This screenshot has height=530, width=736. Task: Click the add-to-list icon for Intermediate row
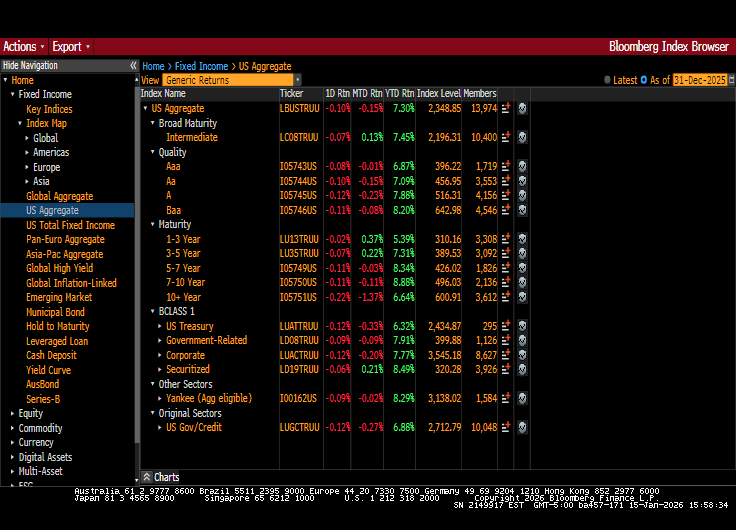pos(506,138)
